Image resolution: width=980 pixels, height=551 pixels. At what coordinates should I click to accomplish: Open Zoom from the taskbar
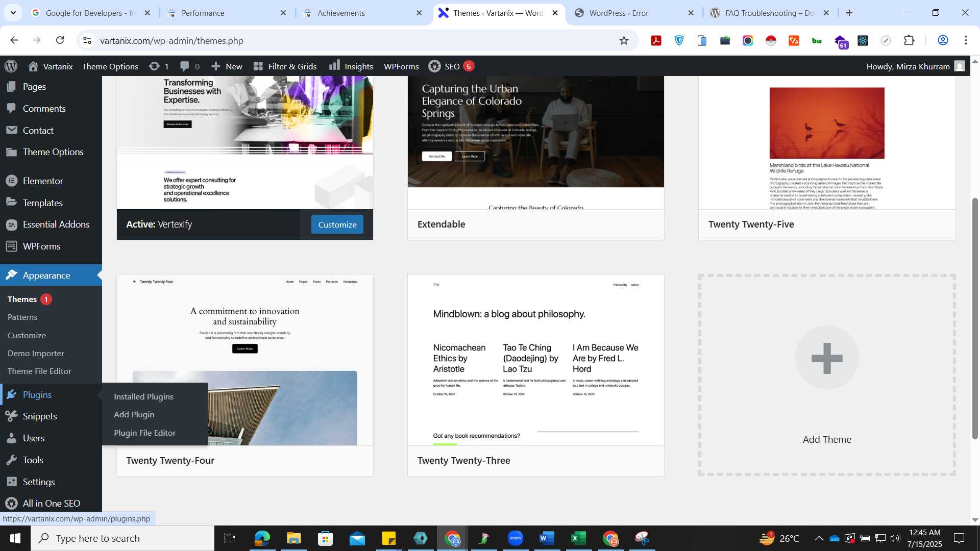click(515, 538)
